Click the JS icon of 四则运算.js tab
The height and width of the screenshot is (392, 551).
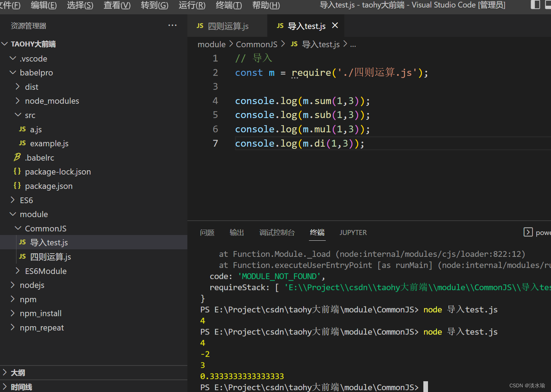(x=200, y=26)
